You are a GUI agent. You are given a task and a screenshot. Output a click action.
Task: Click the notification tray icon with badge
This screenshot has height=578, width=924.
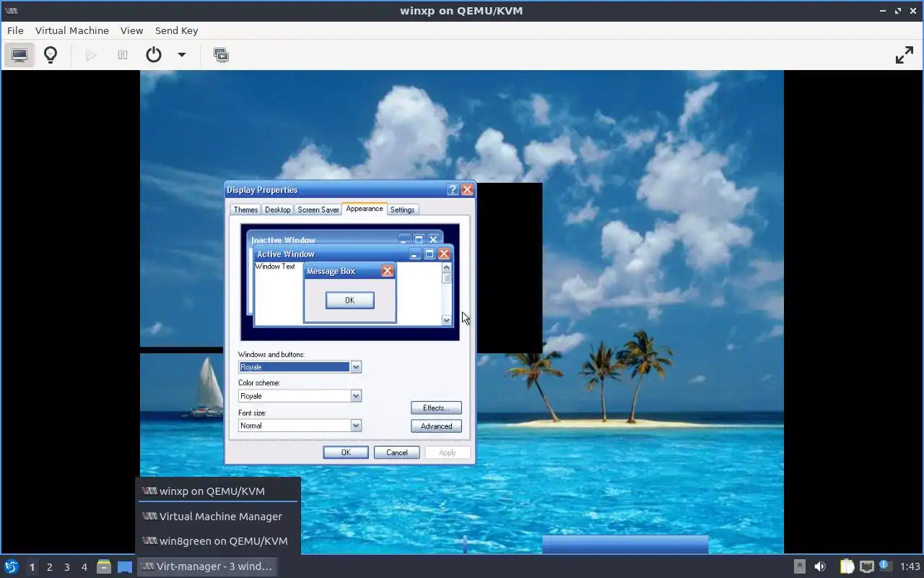pyautogui.click(x=886, y=566)
